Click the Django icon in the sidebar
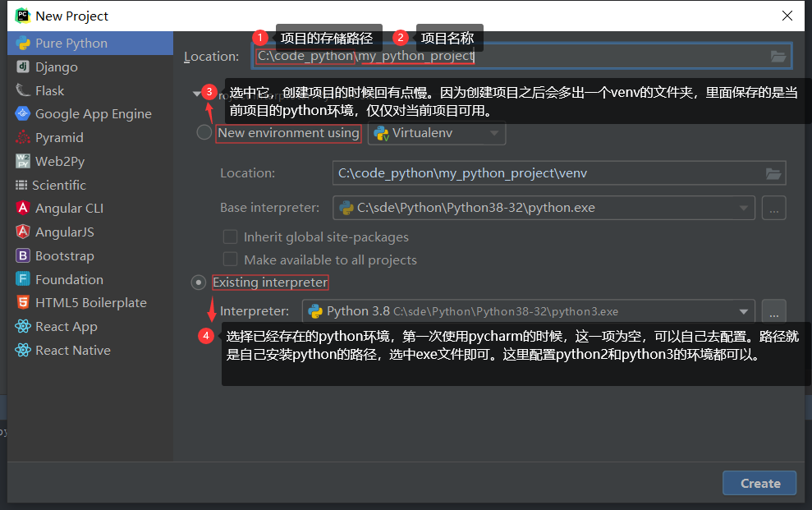812x510 pixels. click(x=23, y=67)
